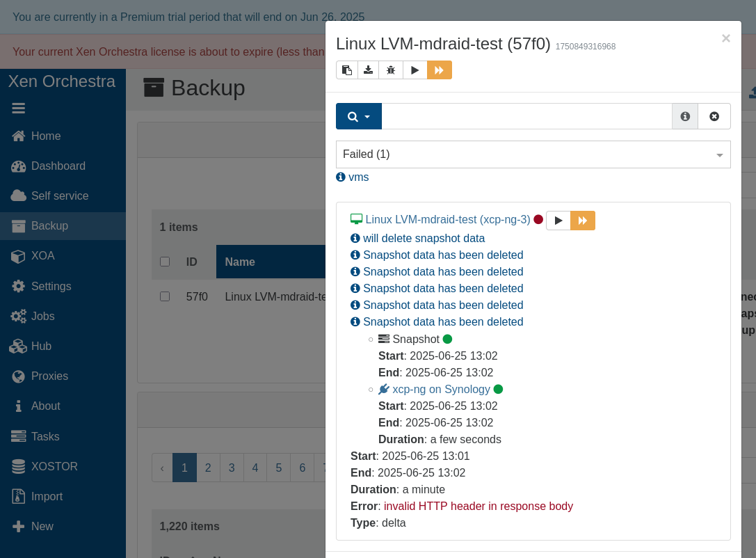Go to Home in sidebar

63,136
